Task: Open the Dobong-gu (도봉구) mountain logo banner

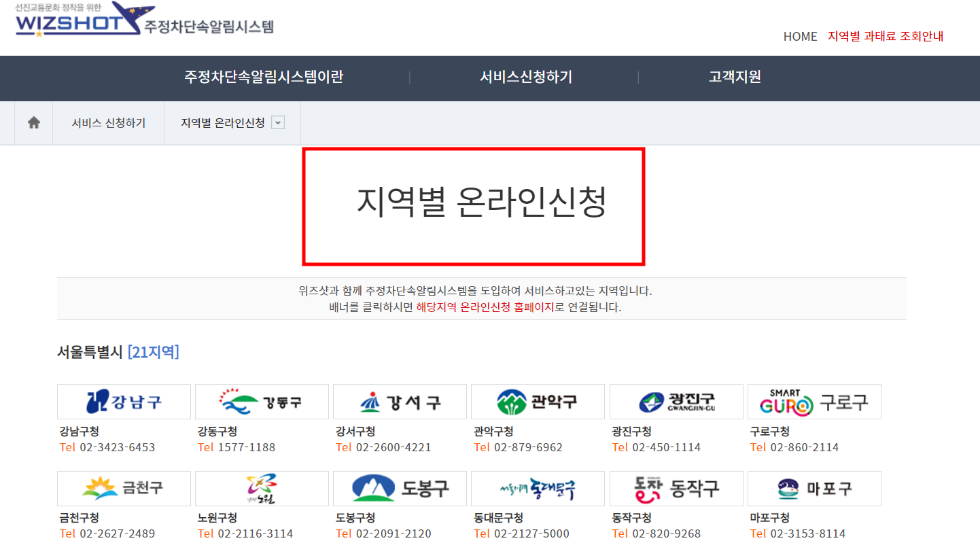Action: (x=399, y=488)
